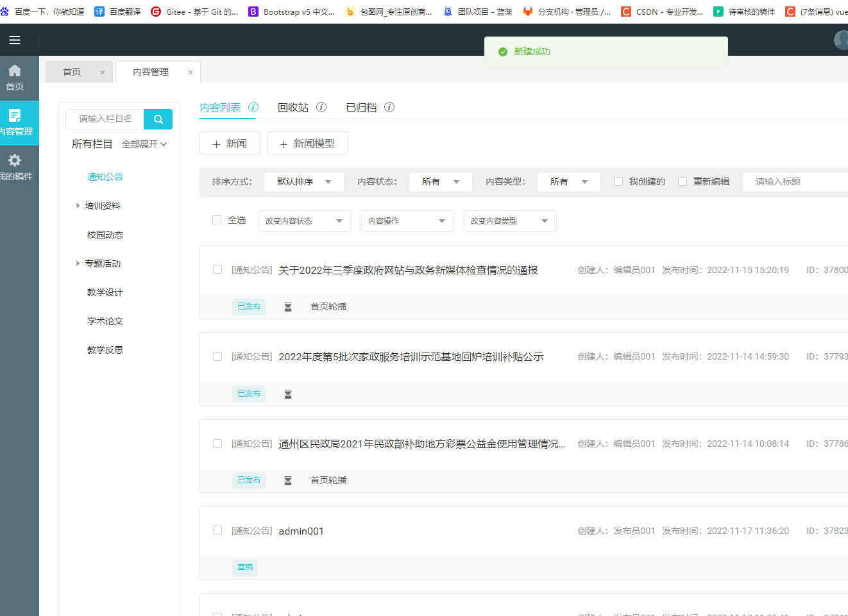
Task: Switch to the 首页 page tab
Action: pyautogui.click(x=72, y=72)
